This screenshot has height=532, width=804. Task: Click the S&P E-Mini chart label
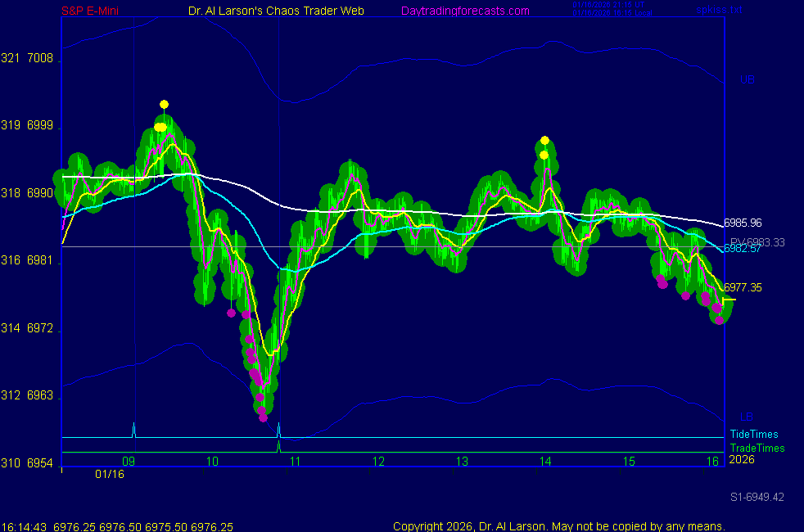coord(93,11)
